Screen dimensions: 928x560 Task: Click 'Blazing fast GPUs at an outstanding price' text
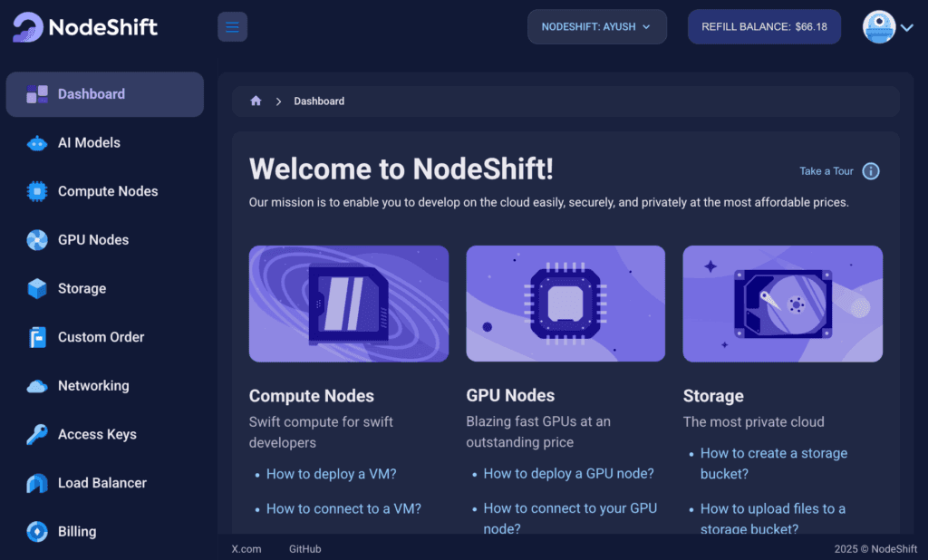pos(538,431)
